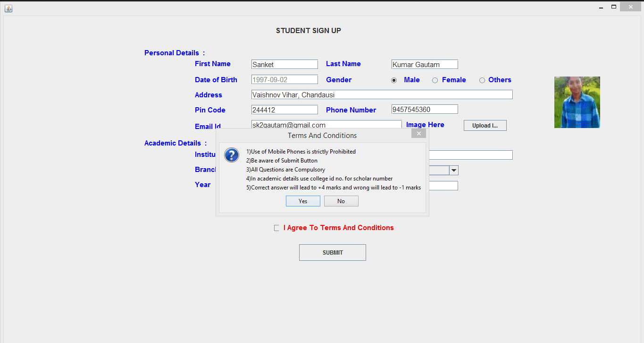Click the Address field showing Vaishnov Vihar
This screenshot has height=343, width=644.
pos(381,94)
